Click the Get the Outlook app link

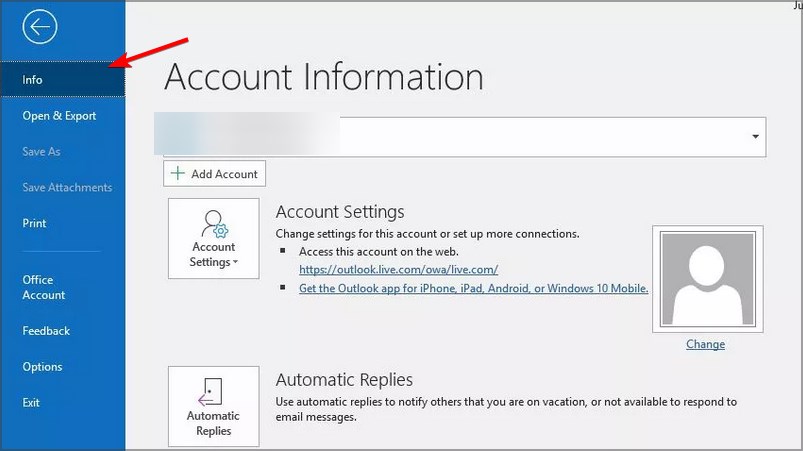[x=474, y=288]
